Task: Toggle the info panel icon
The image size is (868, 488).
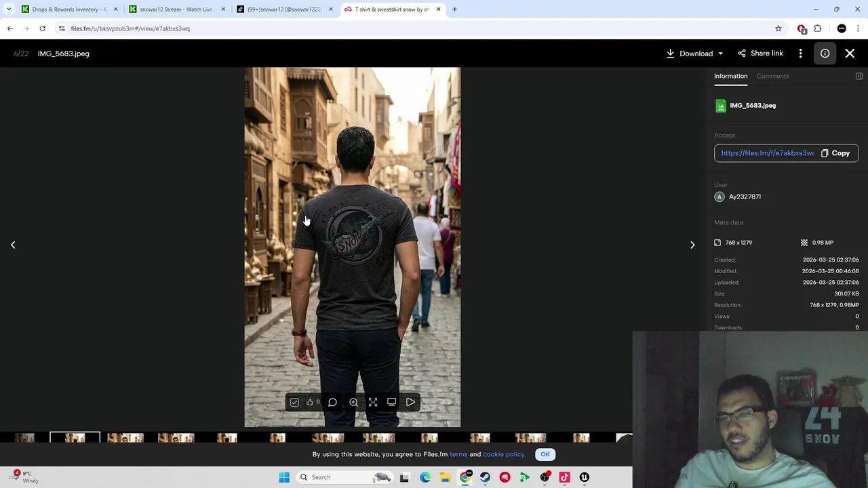Action: [x=825, y=54]
